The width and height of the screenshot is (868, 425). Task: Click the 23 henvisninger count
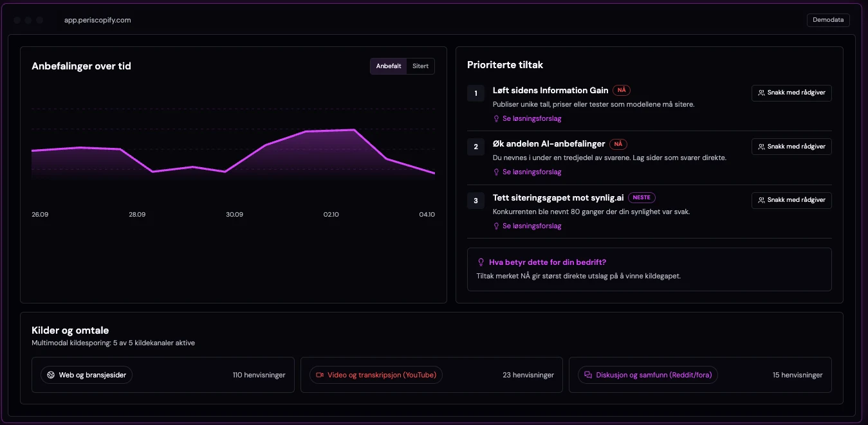tap(528, 375)
